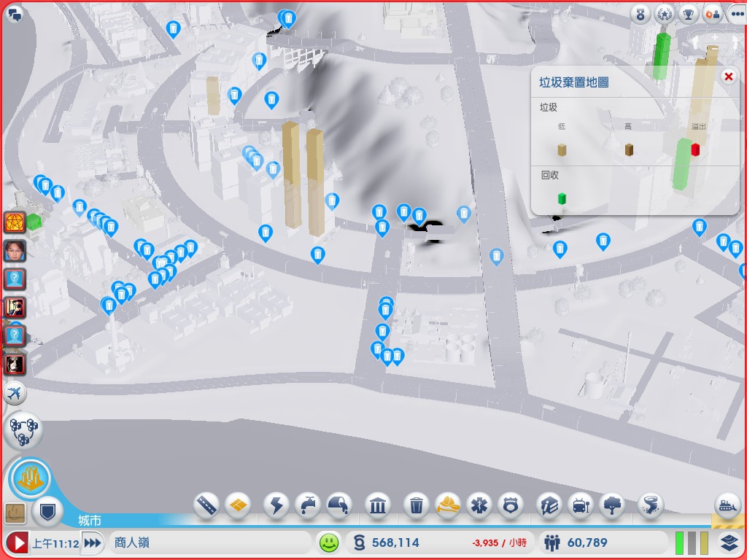Click the yellow industrial demand bar
The height and width of the screenshot is (560, 747).
(x=704, y=542)
